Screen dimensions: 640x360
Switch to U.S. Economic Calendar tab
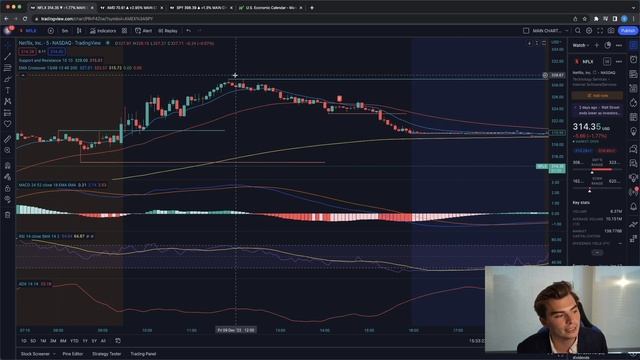click(x=270, y=8)
